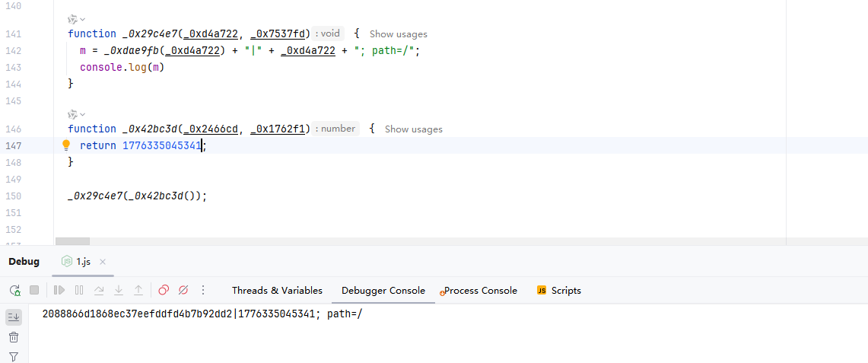Image resolution: width=868 pixels, height=363 pixels.
Task: Click the Step Over icon
Action: [99, 290]
